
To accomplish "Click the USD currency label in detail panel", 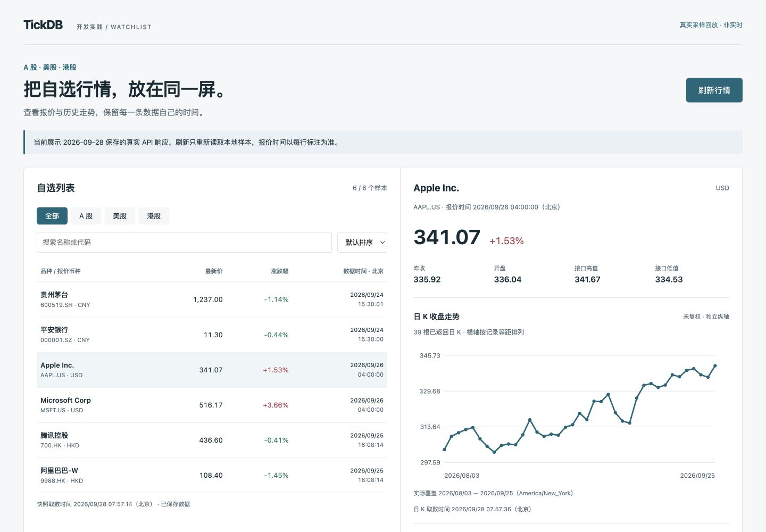I will tap(722, 188).
